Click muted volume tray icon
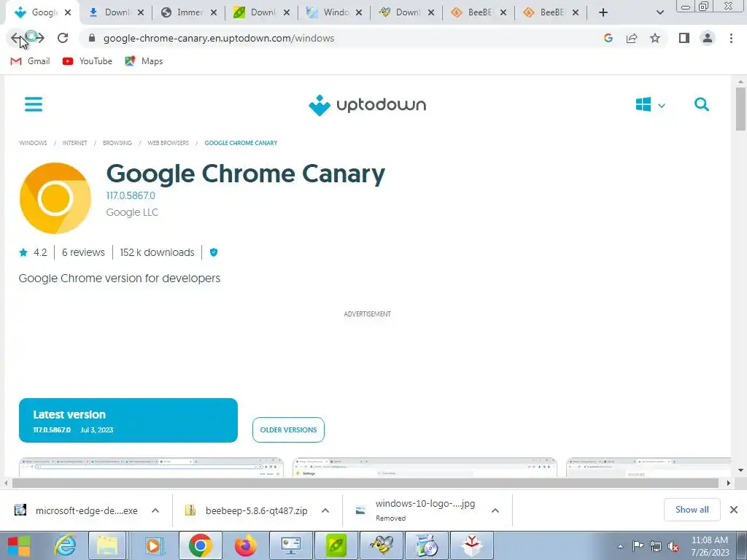747x560 pixels. tap(673, 547)
